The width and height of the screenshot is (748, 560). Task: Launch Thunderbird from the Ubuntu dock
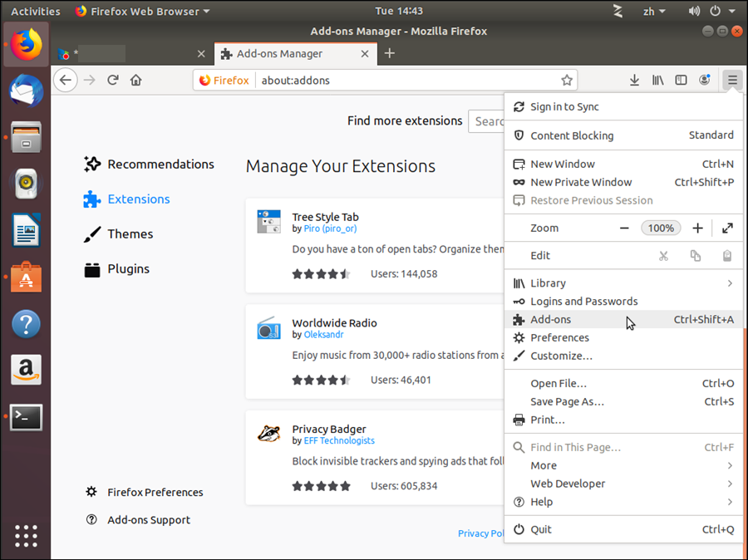pos(26,91)
